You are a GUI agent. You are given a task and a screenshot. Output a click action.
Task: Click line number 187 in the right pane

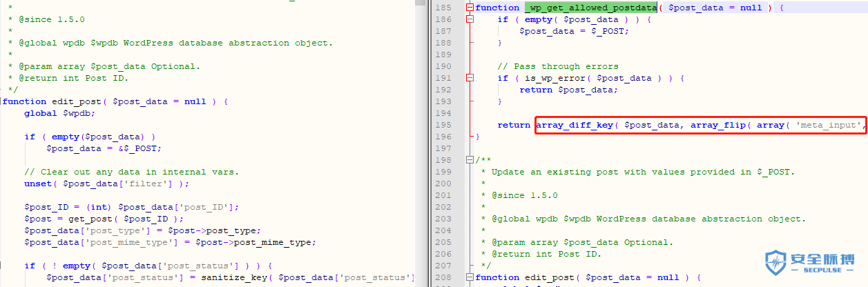(x=443, y=31)
